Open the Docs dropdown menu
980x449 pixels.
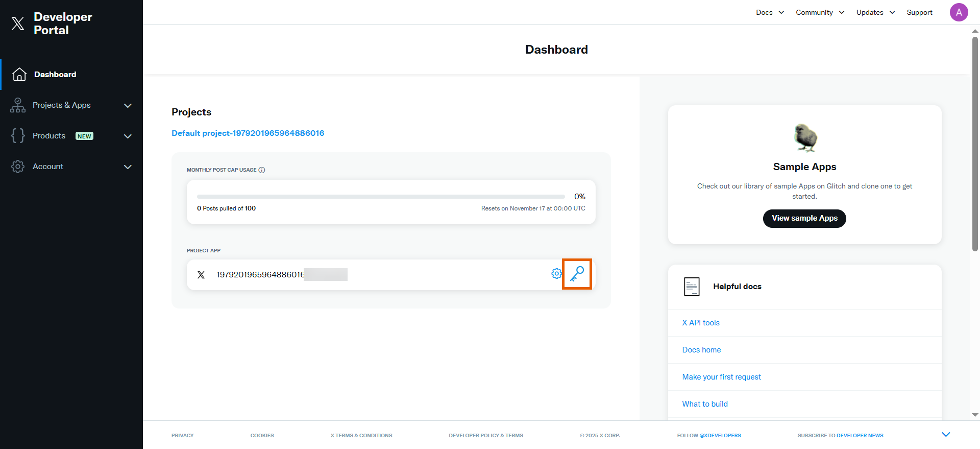pos(770,12)
